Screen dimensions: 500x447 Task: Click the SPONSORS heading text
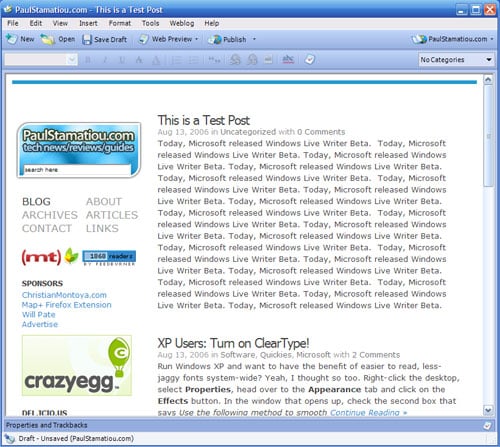[x=42, y=283]
